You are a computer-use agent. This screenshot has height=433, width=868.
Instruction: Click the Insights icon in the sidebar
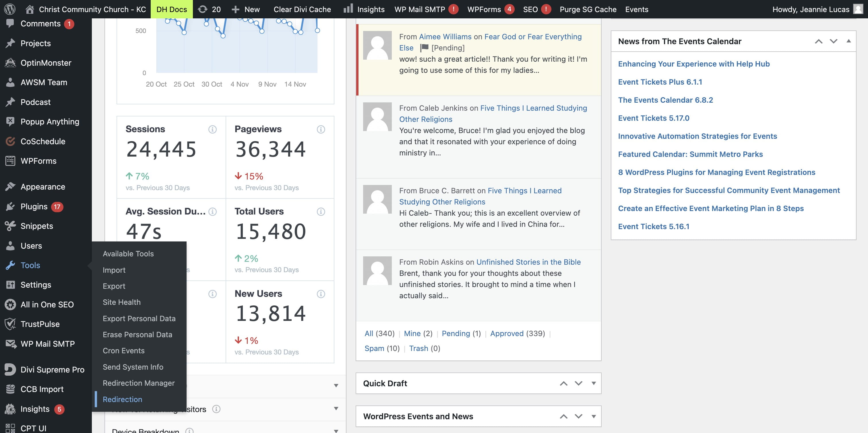[x=10, y=409]
